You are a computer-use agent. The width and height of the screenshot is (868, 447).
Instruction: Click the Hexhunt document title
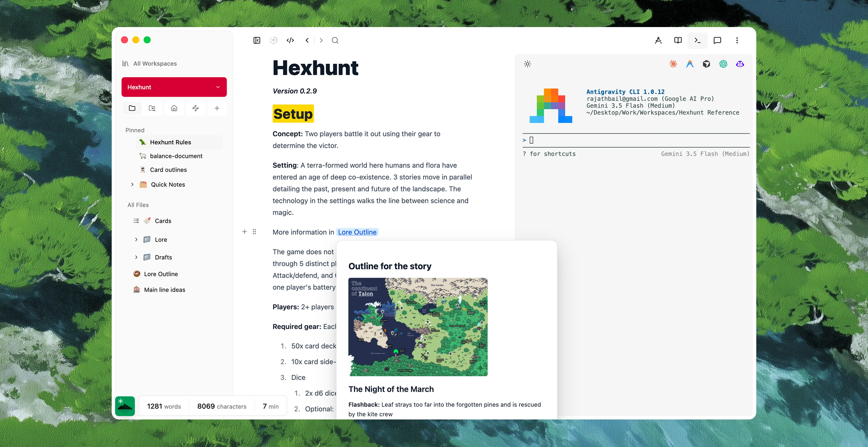(315, 68)
